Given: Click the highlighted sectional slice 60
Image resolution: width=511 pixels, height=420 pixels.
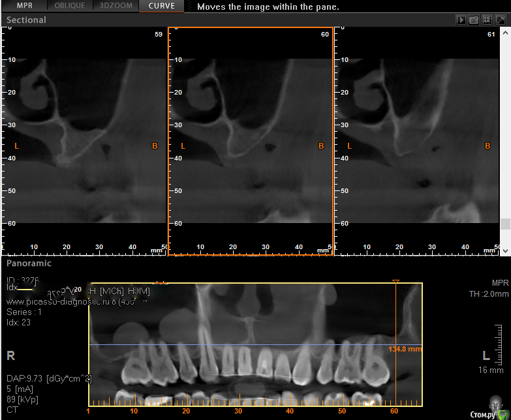Looking at the screenshot, I should pyautogui.click(x=251, y=140).
